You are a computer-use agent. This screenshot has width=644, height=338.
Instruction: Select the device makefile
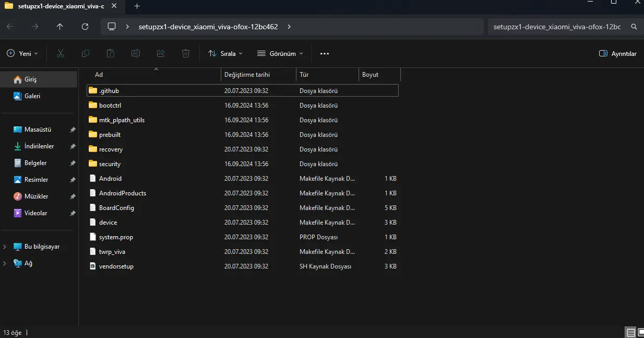(x=243, y=222)
